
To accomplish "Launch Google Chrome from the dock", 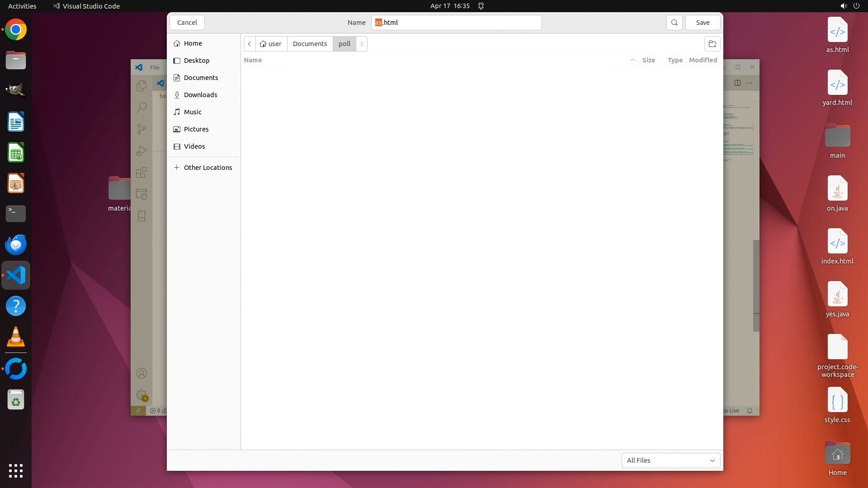I will pyautogui.click(x=16, y=30).
